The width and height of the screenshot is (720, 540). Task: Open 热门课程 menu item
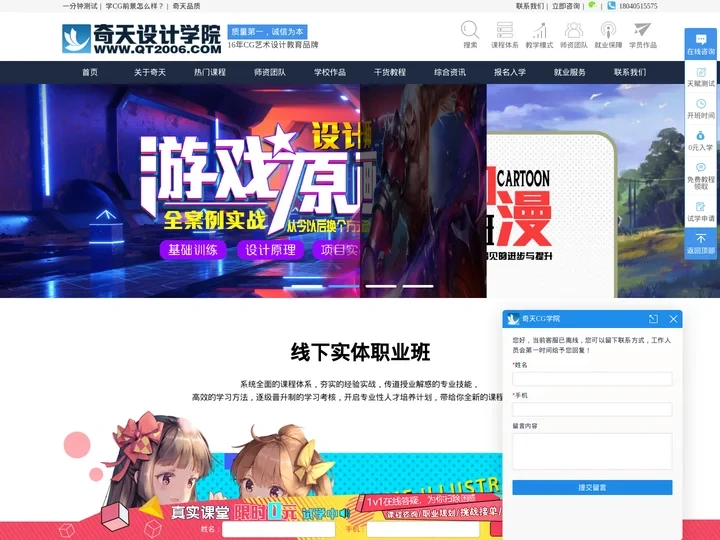[x=210, y=72]
